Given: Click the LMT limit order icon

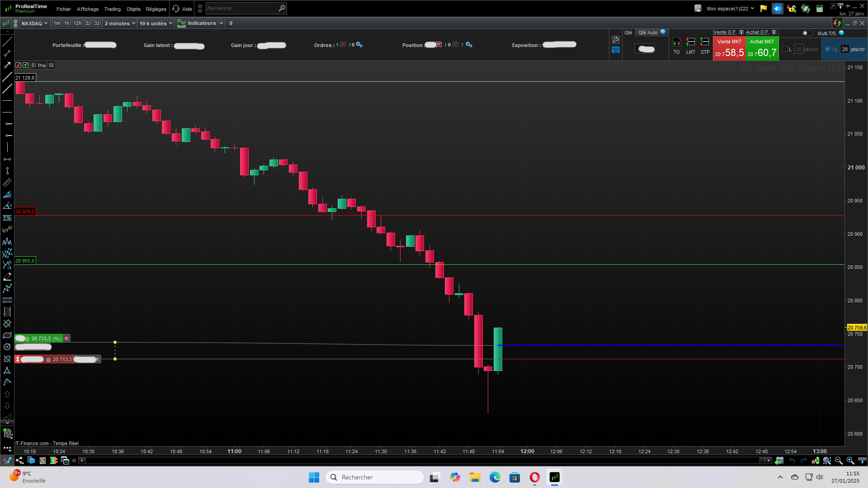Looking at the screenshot, I should click(x=690, y=42).
